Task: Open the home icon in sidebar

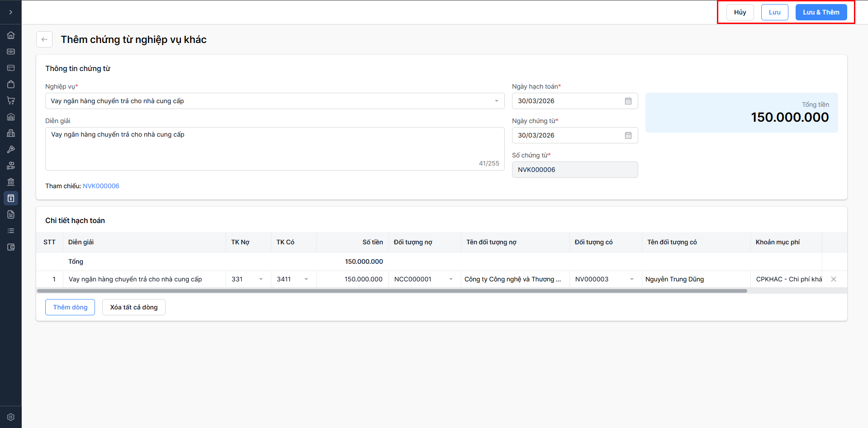Action: point(11,35)
